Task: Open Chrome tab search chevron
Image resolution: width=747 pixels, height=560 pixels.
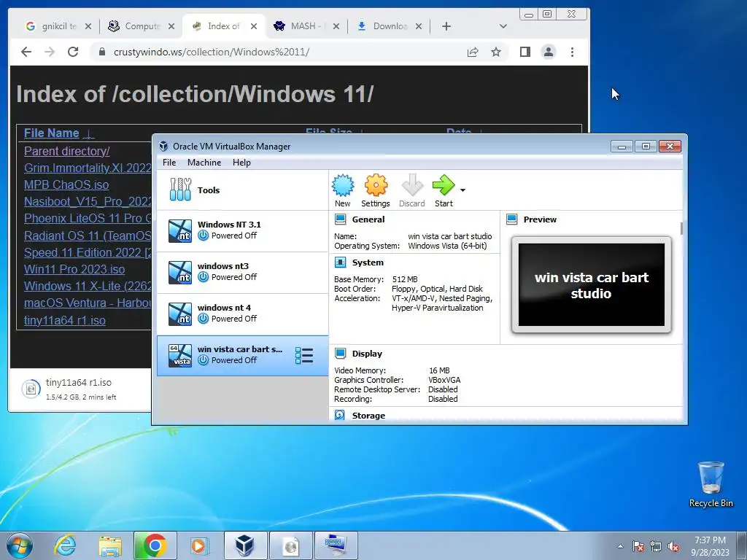Action: 503,26
